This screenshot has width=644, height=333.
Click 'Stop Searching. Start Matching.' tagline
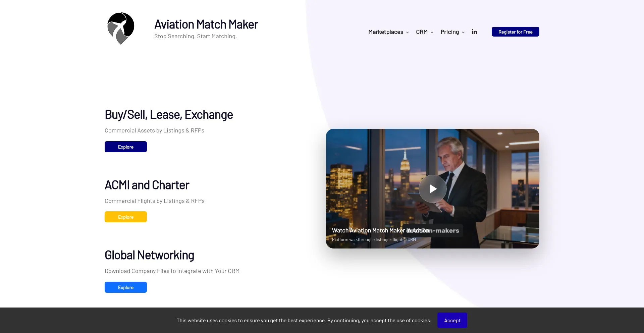click(x=196, y=36)
